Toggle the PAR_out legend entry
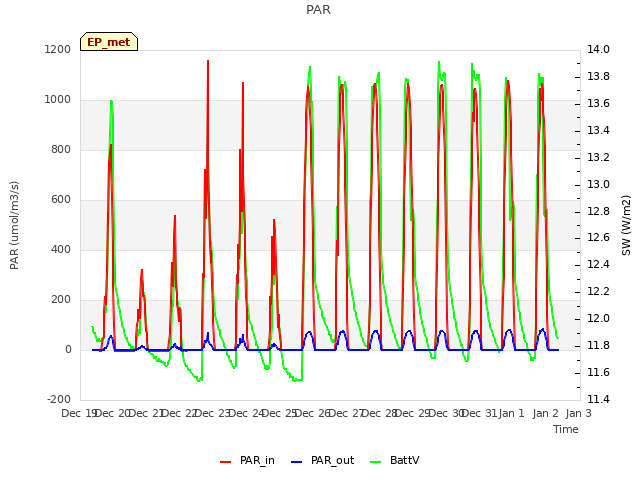Viewport: 640px width, 480px height. pyautogui.click(x=322, y=461)
